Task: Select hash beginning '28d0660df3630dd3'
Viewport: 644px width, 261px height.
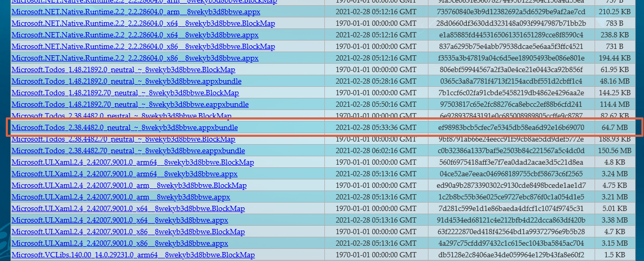Action: 510,23
